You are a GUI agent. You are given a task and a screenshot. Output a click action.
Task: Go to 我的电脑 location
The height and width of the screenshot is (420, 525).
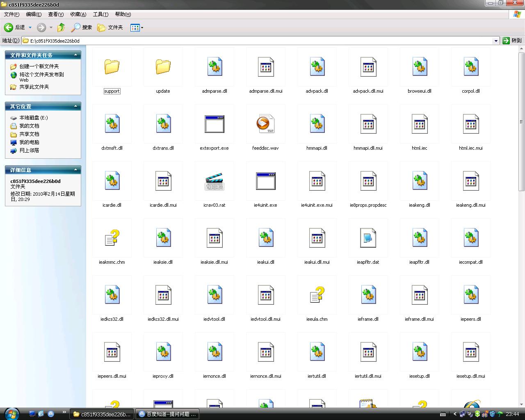pos(29,142)
